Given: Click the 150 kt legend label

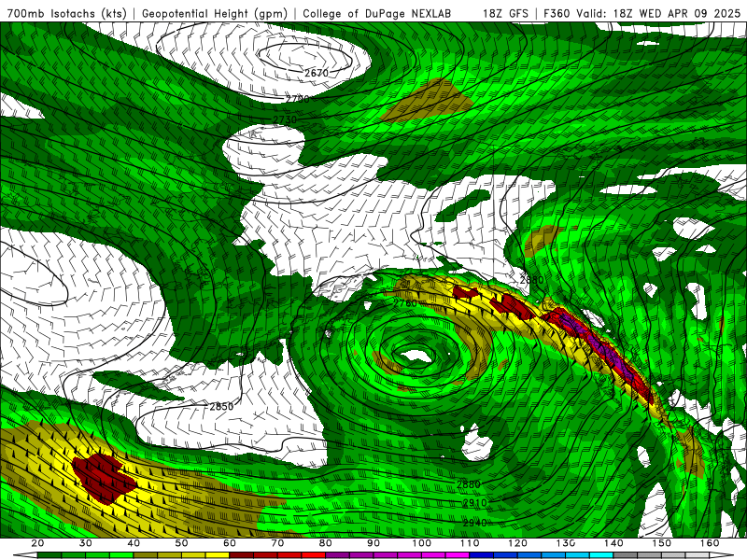Looking at the screenshot, I should (x=662, y=543).
